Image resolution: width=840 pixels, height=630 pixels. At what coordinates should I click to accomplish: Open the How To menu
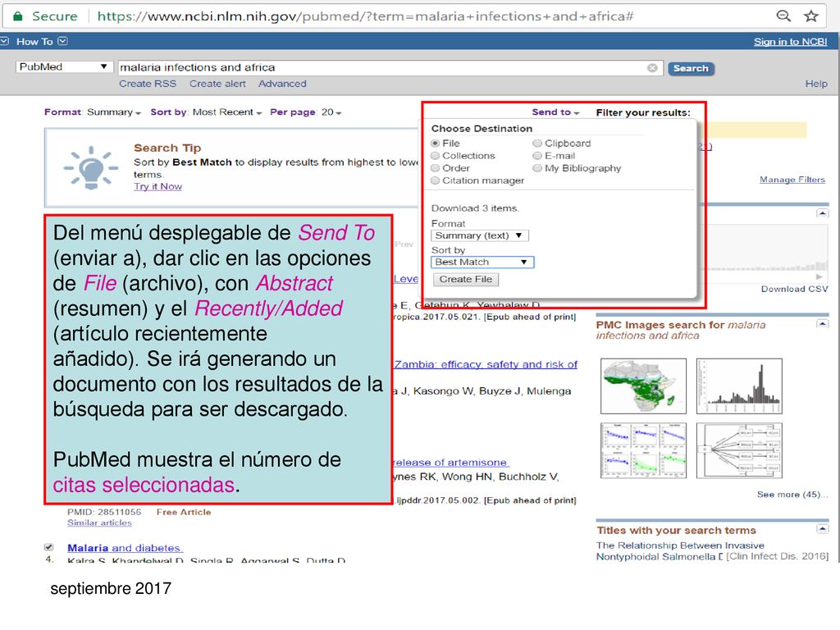[34, 41]
